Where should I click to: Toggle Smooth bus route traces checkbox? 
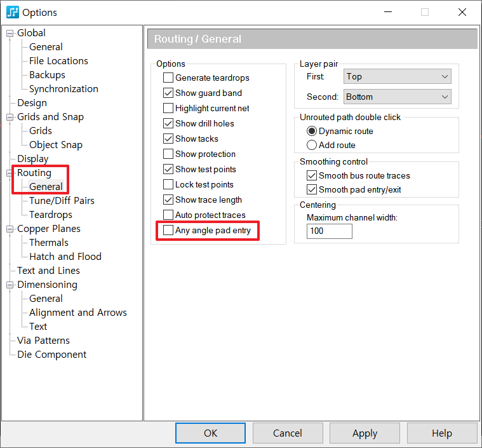coord(312,175)
